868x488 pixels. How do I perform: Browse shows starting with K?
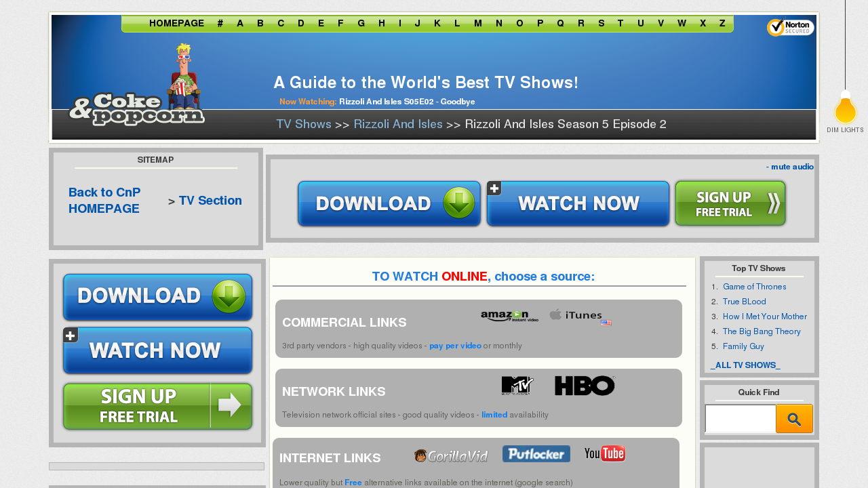click(437, 23)
